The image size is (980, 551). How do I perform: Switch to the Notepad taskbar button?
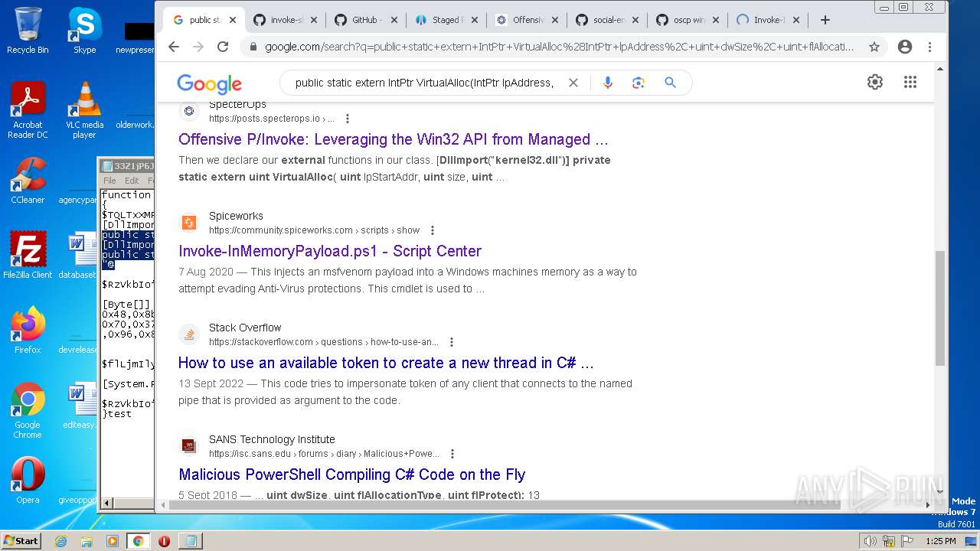pos(189,541)
